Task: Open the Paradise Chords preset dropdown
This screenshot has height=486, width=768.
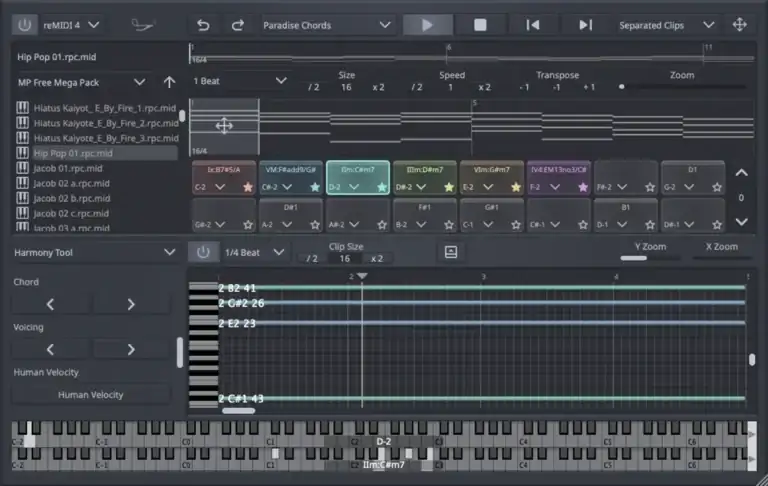Action: pyautogui.click(x=327, y=25)
